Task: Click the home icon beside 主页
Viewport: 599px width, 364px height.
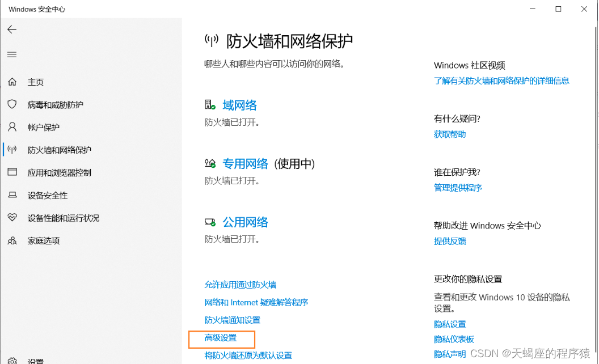Action: click(12, 82)
